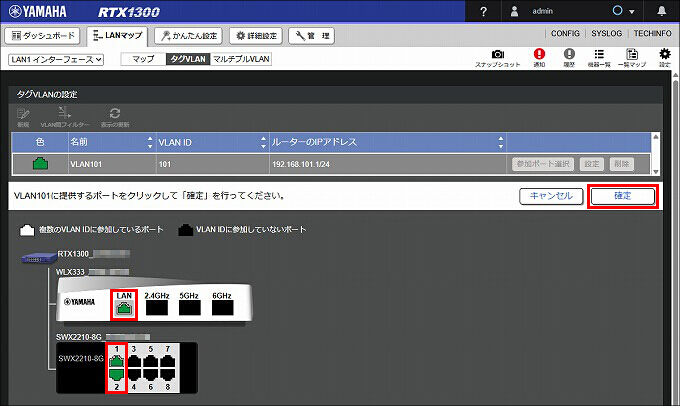
Task: Select the 192.168.101.1/24 address cell
Action: tap(388, 164)
